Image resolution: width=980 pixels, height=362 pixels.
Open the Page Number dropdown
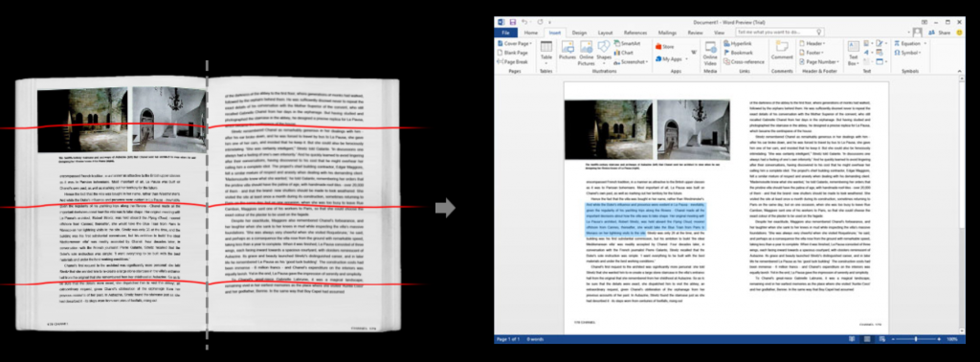pyautogui.click(x=819, y=62)
